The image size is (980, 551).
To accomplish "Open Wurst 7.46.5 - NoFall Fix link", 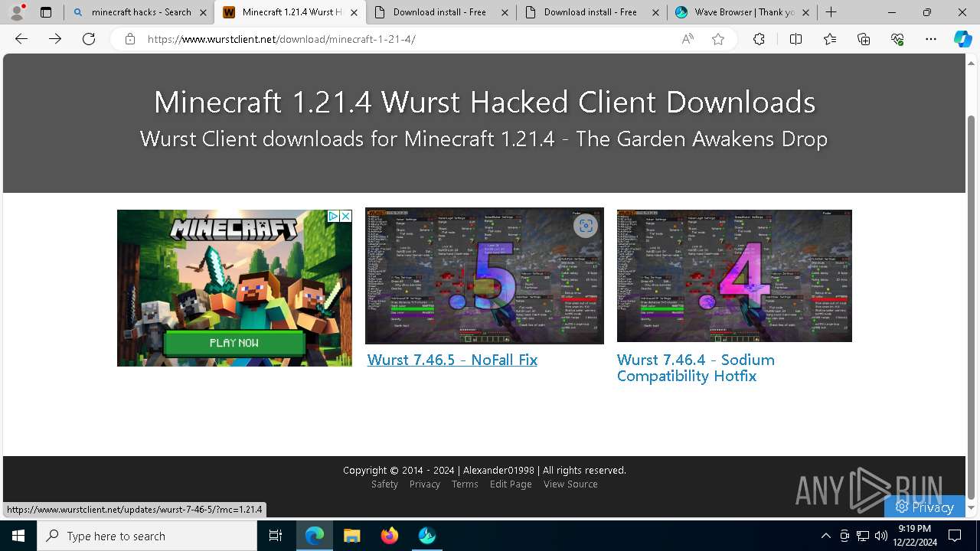I will tap(452, 360).
